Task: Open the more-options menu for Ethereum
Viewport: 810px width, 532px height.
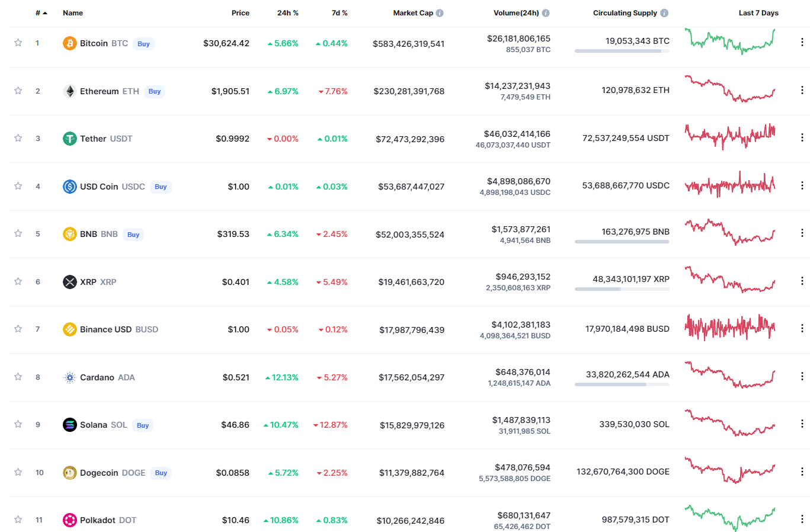Action: [x=802, y=90]
